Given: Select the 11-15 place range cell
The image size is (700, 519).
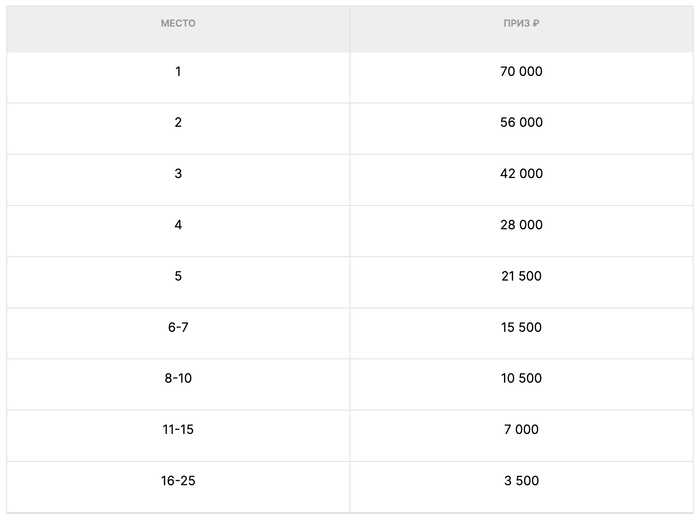Looking at the screenshot, I should pyautogui.click(x=178, y=430).
